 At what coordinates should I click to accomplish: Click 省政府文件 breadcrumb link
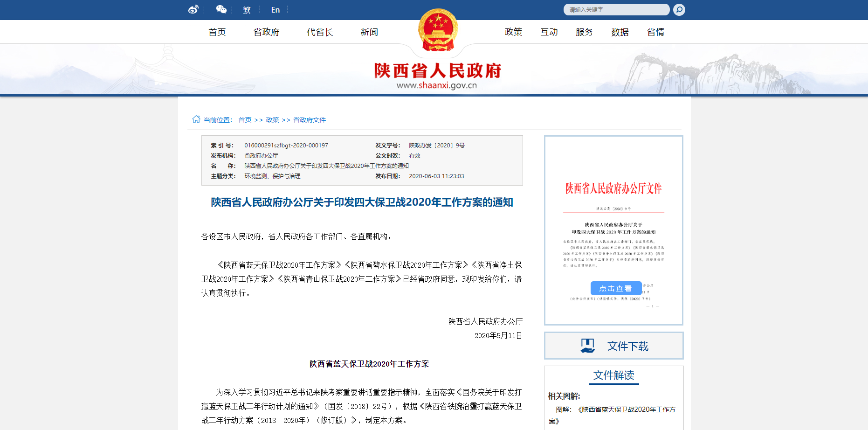[x=310, y=120]
